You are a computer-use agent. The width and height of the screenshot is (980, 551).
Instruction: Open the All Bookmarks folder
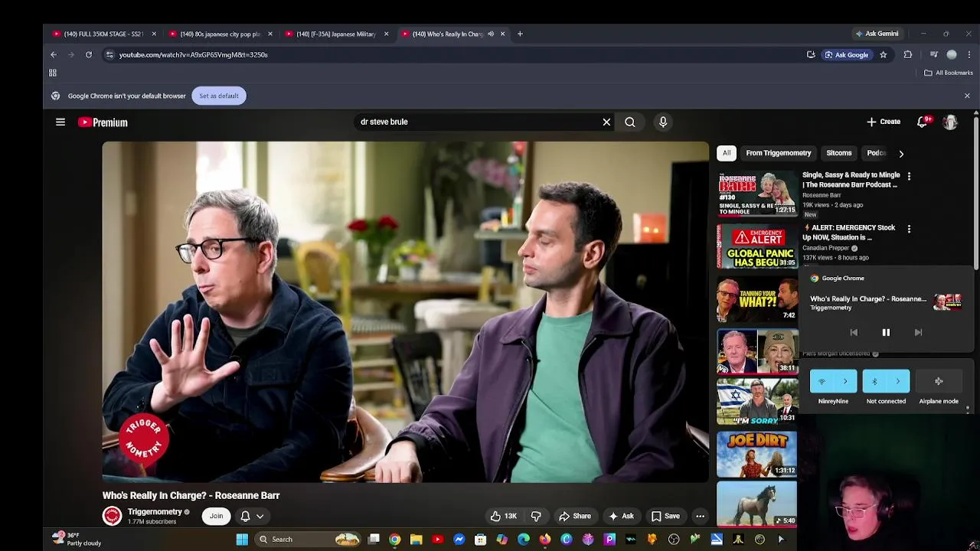point(949,73)
